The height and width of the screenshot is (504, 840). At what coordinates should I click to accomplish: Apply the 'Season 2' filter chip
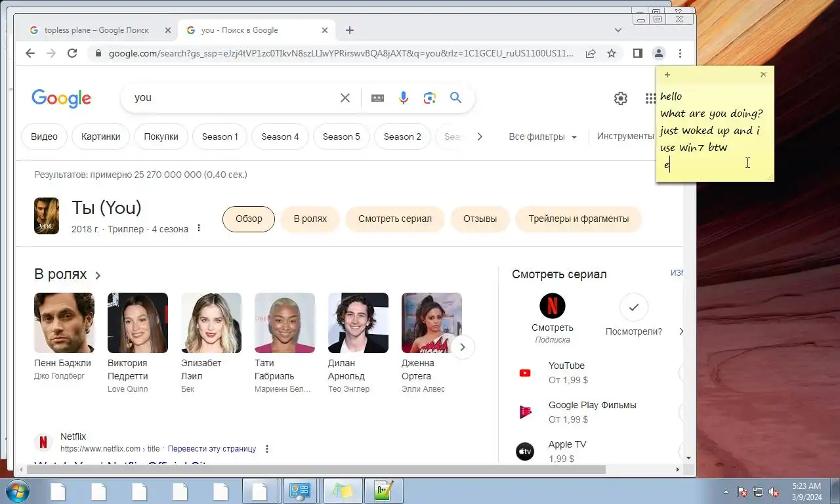tap(402, 136)
